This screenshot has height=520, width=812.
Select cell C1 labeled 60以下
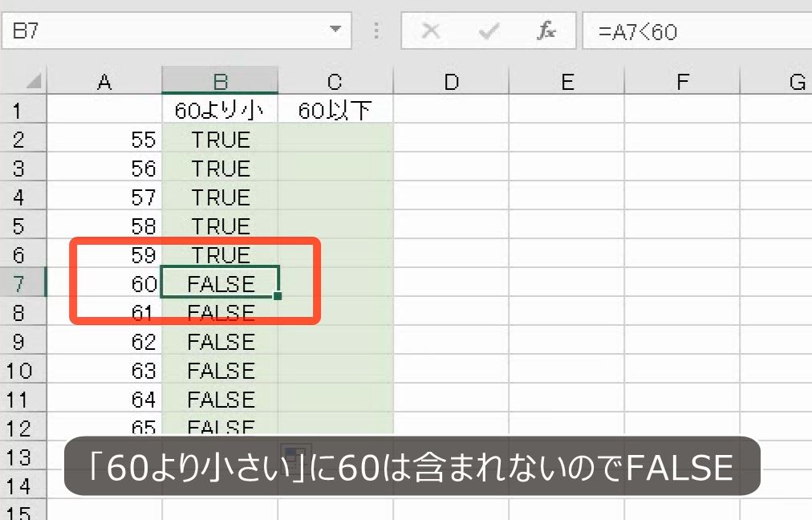tap(335, 109)
